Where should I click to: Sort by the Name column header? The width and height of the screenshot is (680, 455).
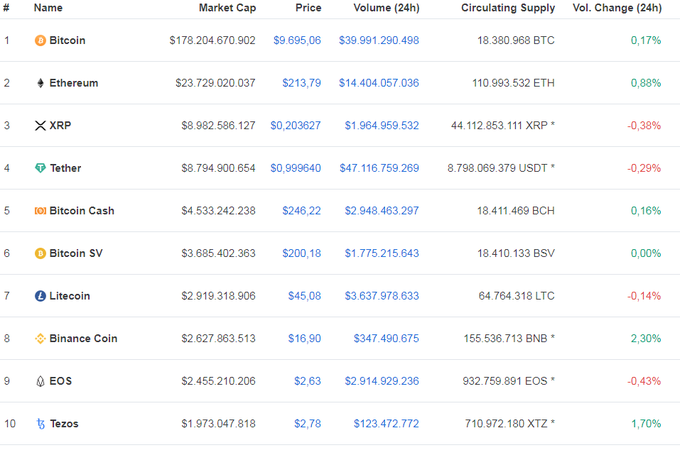(48, 8)
